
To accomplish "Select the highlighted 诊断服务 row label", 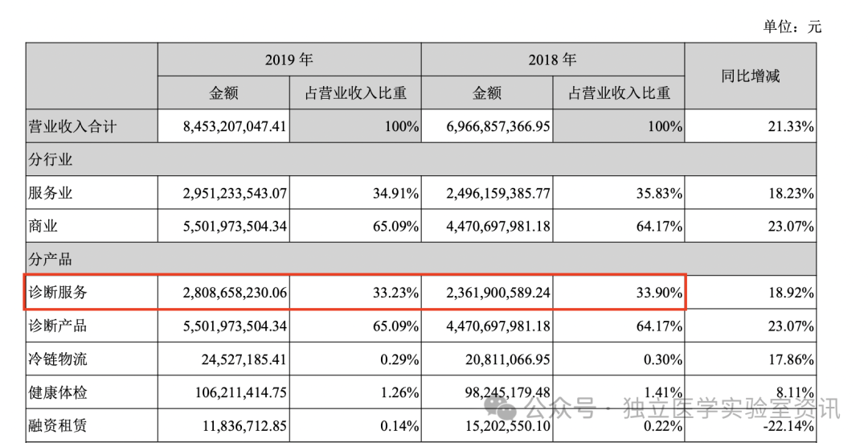I will pyautogui.click(x=58, y=293).
